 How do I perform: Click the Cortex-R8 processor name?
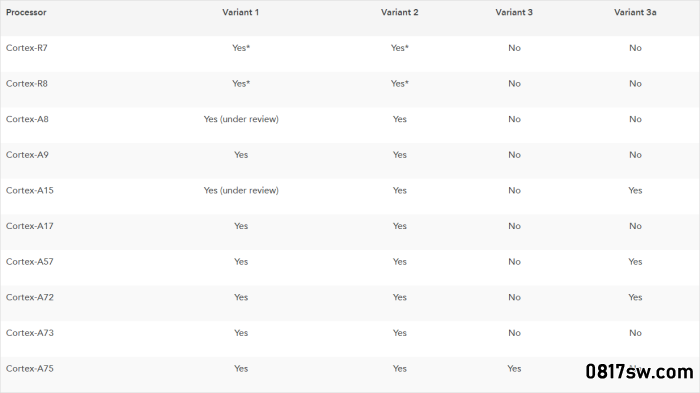pyautogui.click(x=27, y=84)
